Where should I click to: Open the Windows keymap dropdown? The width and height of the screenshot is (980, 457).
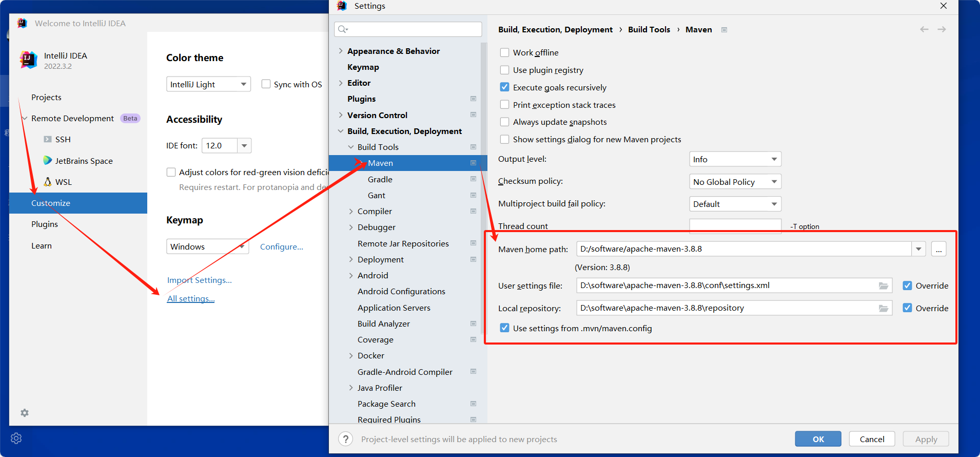click(207, 246)
